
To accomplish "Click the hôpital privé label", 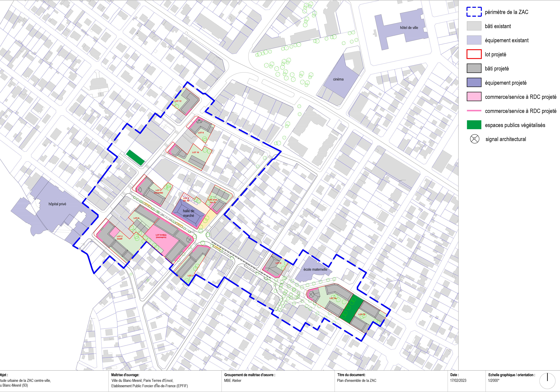I will [x=57, y=204].
